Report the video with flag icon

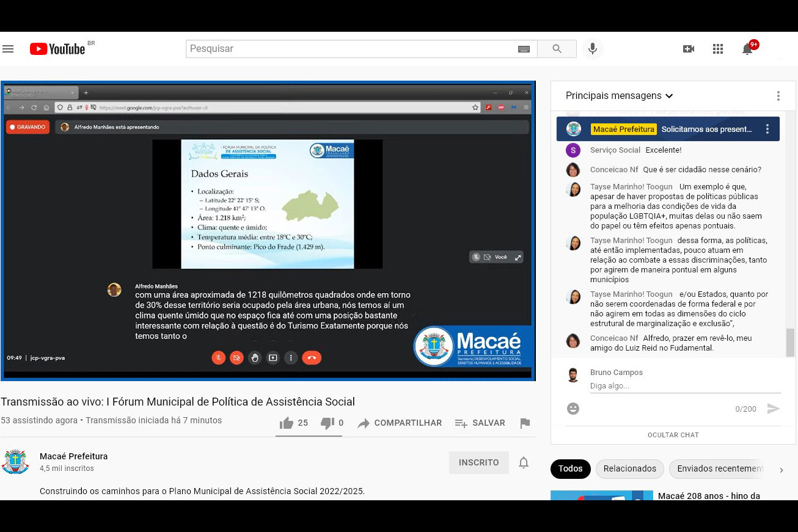524,423
